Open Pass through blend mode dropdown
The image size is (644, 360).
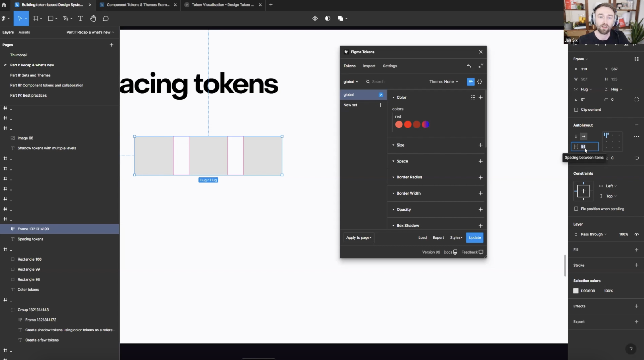593,234
